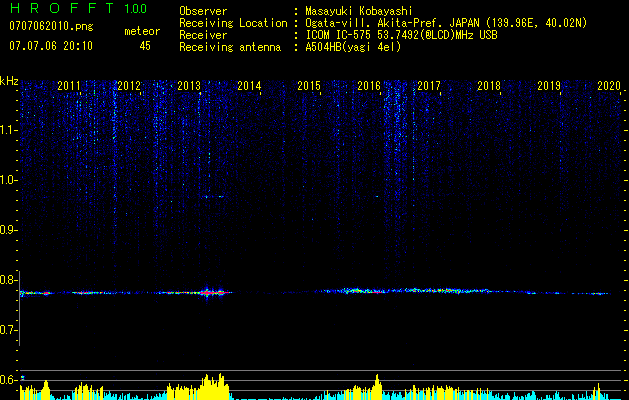Viewport: 629px width, 400px height.
Task: Click the 0.9 kHz frequency label
Action: (8, 230)
